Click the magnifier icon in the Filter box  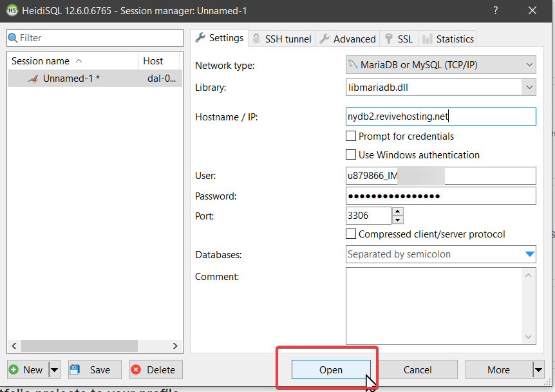(13, 38)
